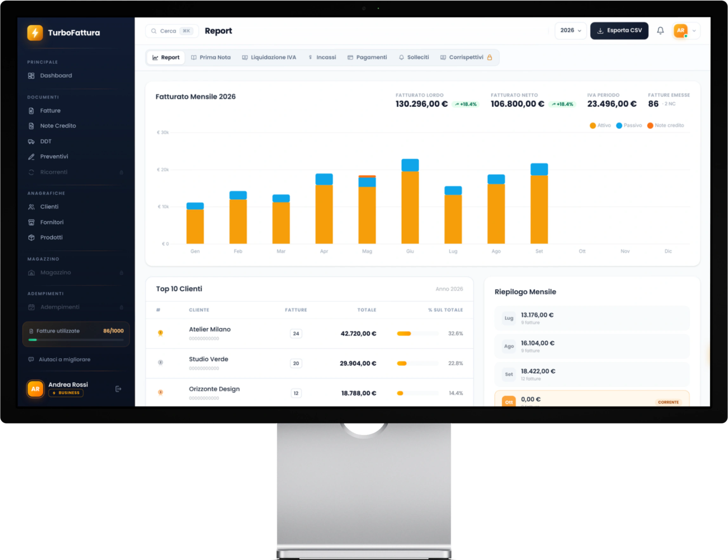The image size is (728, 560).
Task: Click Atelier Milano percentage bar
Action: 417,334
